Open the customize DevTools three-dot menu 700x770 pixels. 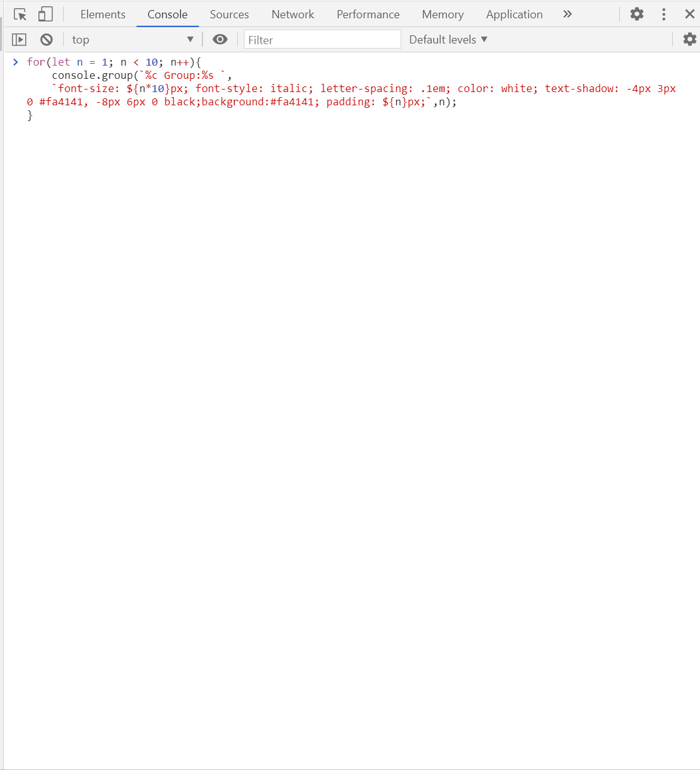click(663, 13)
